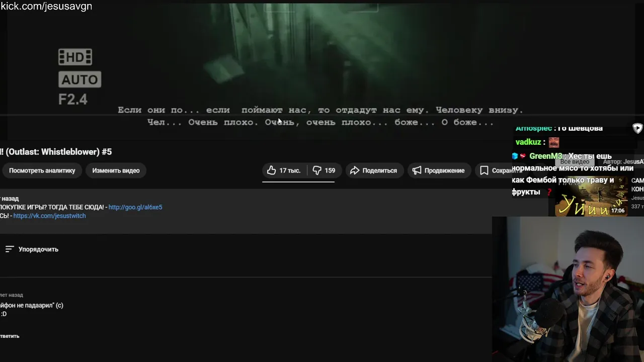Click the Поделиться share button

(374, 170)
